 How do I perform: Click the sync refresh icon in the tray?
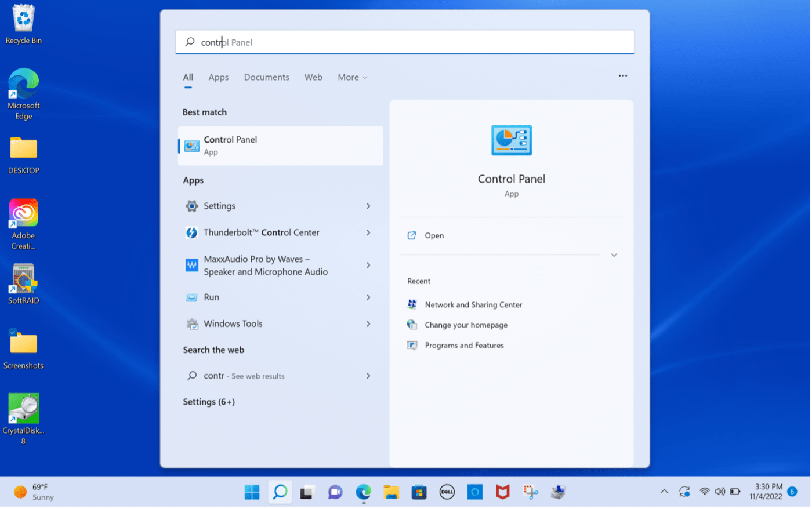686,492
